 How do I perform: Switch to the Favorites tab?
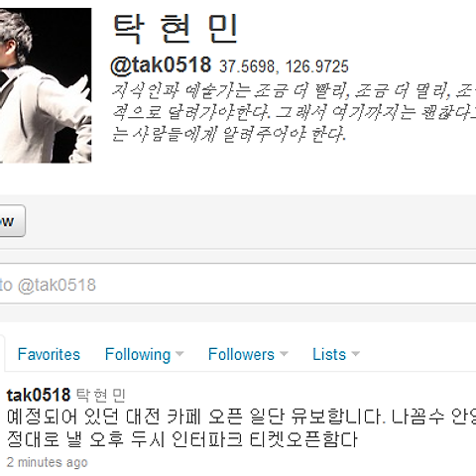(x=49, y=354)
